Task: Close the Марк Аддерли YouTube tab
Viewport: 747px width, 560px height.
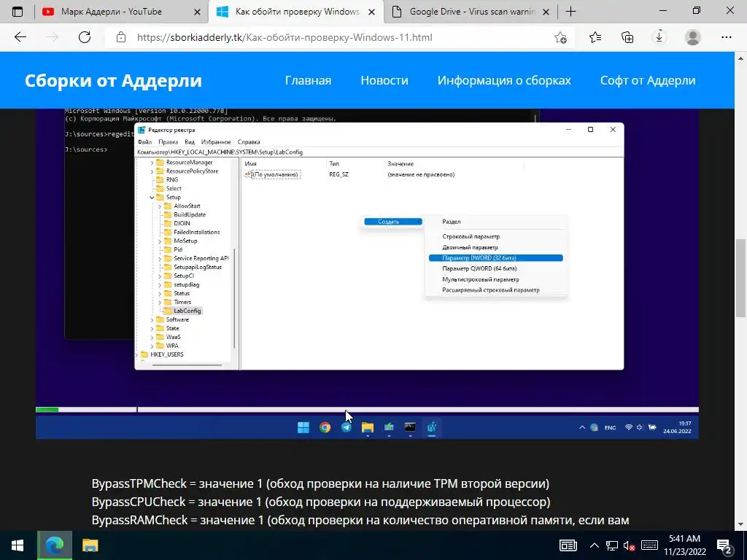Action: (x=197, y=12)
